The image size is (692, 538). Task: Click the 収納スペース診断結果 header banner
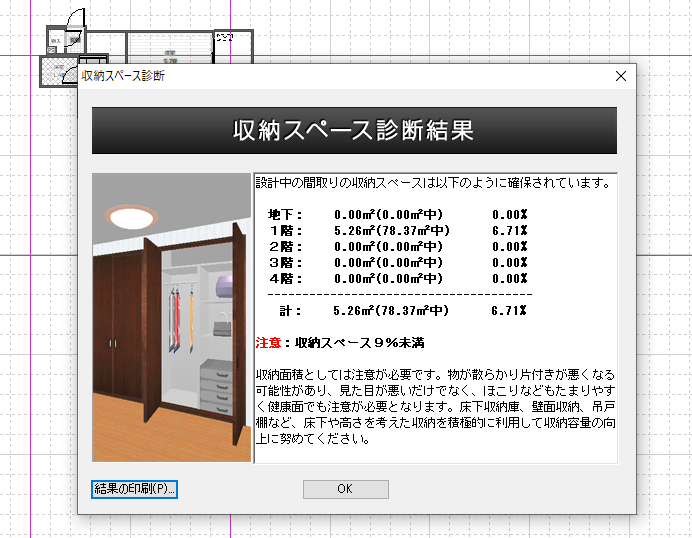(354, 130)
